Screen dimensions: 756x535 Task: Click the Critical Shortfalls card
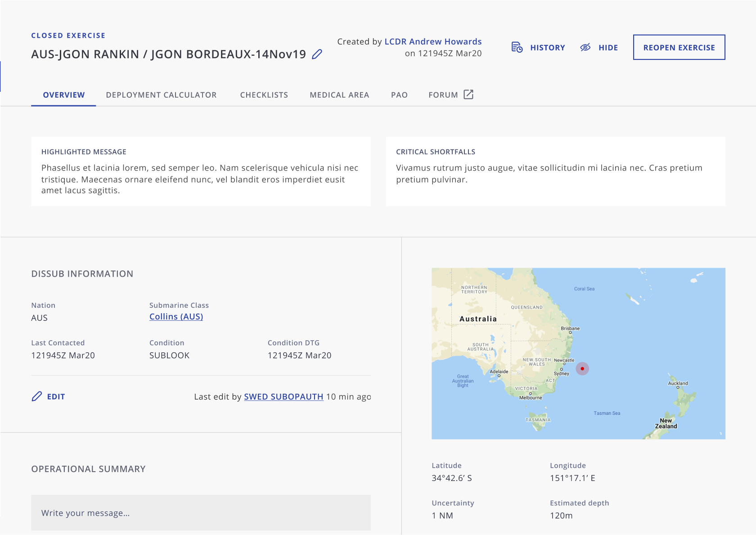pos(555,171)
